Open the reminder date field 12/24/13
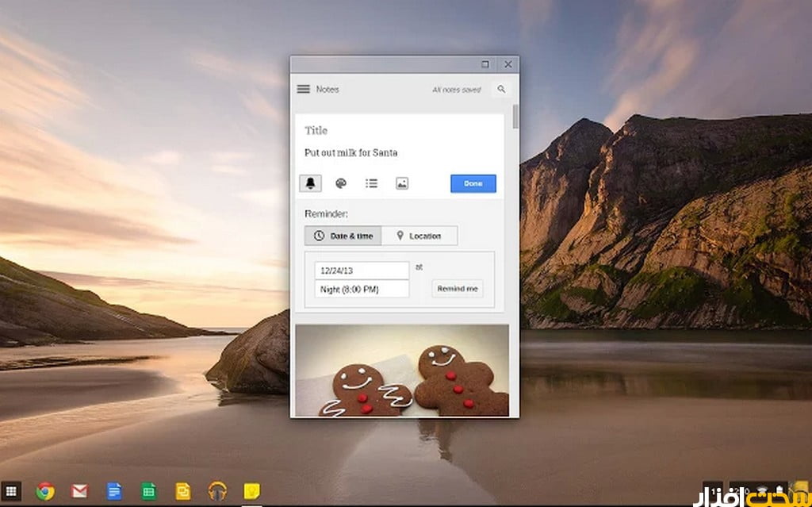The height and width of the screenshot is (507, 812). coord(362,270)
